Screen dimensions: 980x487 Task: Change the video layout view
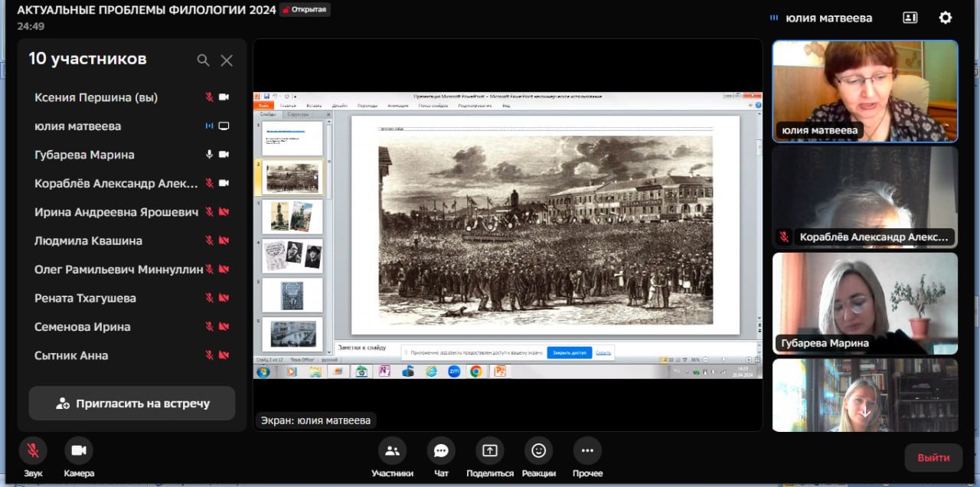coord(910,18)
